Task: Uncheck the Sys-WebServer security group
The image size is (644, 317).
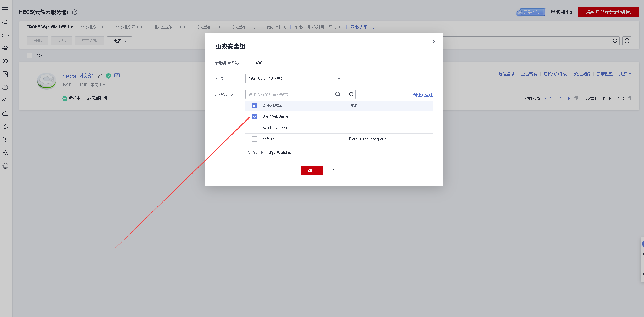Action: point(254,116)
